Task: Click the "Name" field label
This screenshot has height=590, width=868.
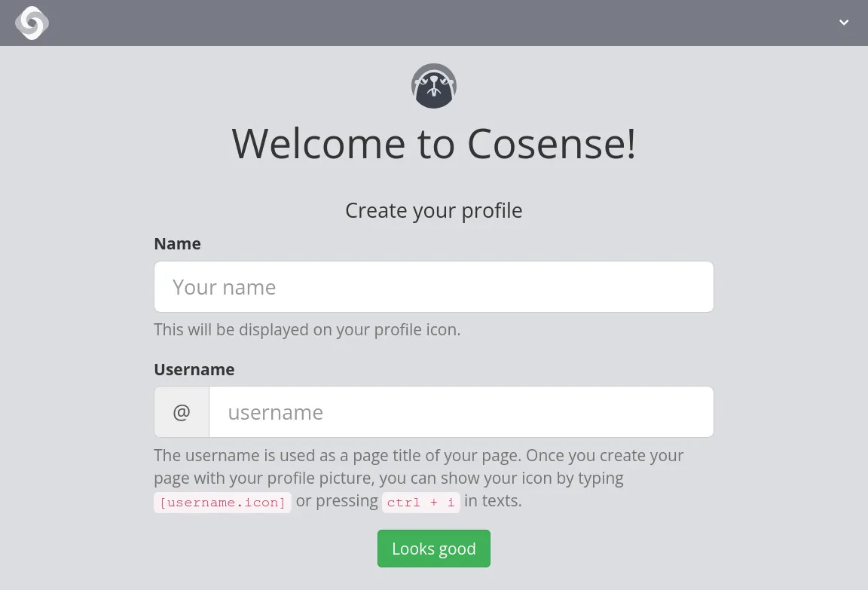Action: [177, 244]
